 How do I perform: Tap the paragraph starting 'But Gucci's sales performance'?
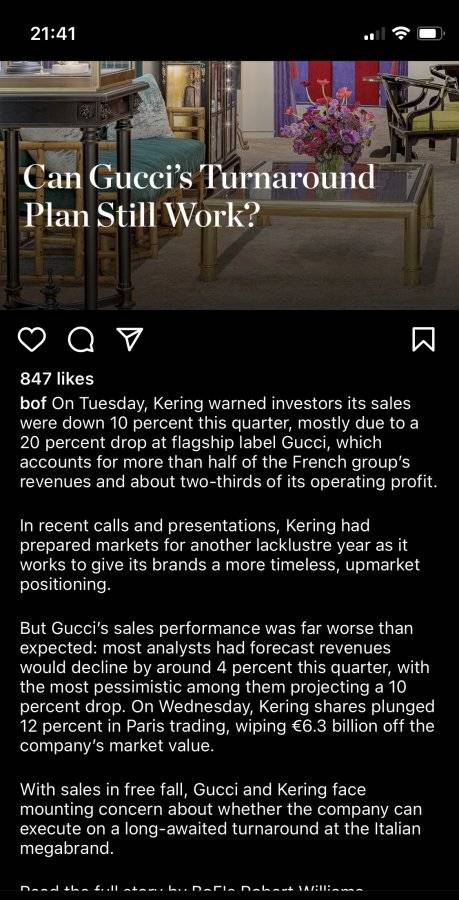(227, 687)
